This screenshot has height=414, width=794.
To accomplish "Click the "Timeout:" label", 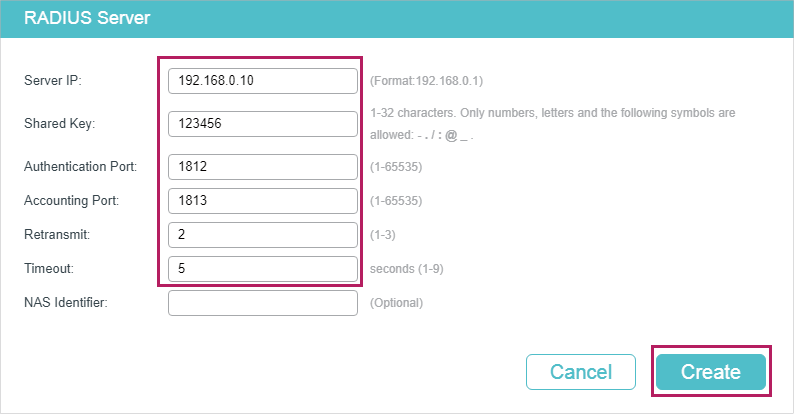I will [49, 268].
